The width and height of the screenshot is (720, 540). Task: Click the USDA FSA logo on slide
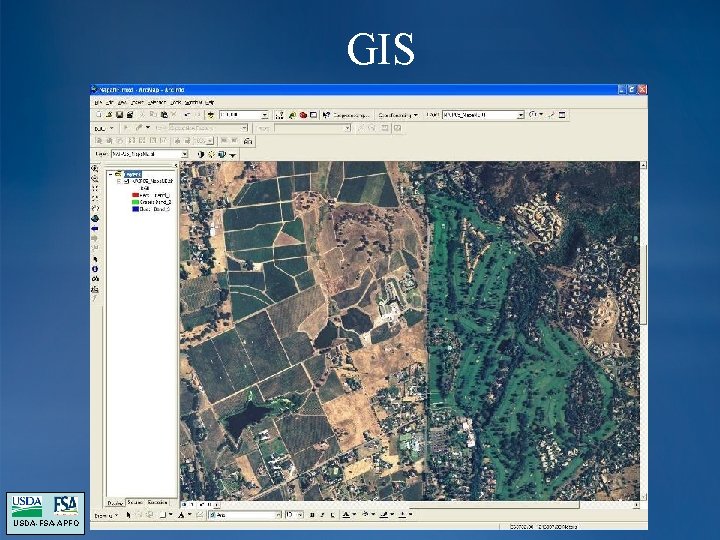tap(45, 513)
